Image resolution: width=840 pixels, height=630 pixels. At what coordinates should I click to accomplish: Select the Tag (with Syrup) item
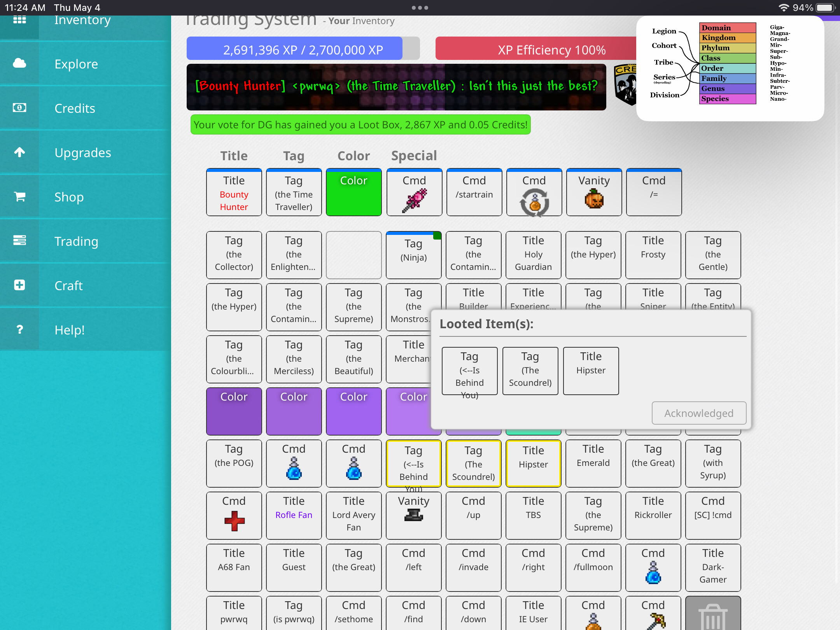(x=713, y=463)
